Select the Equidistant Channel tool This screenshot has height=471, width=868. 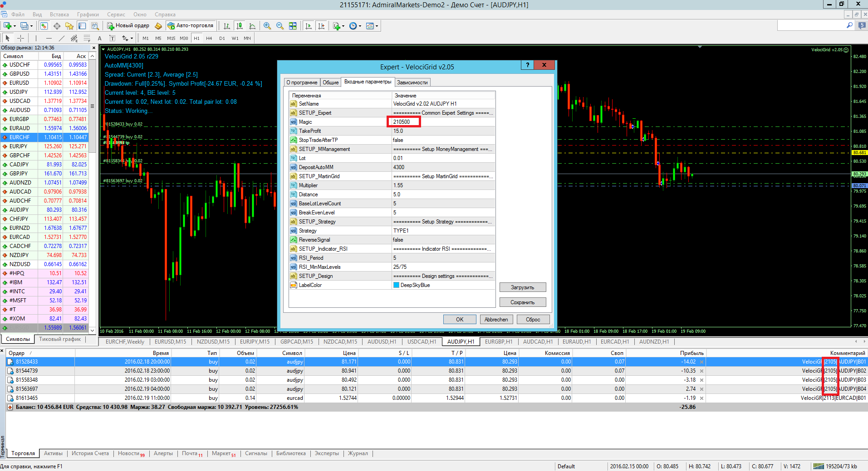click(x=74, y=38)
